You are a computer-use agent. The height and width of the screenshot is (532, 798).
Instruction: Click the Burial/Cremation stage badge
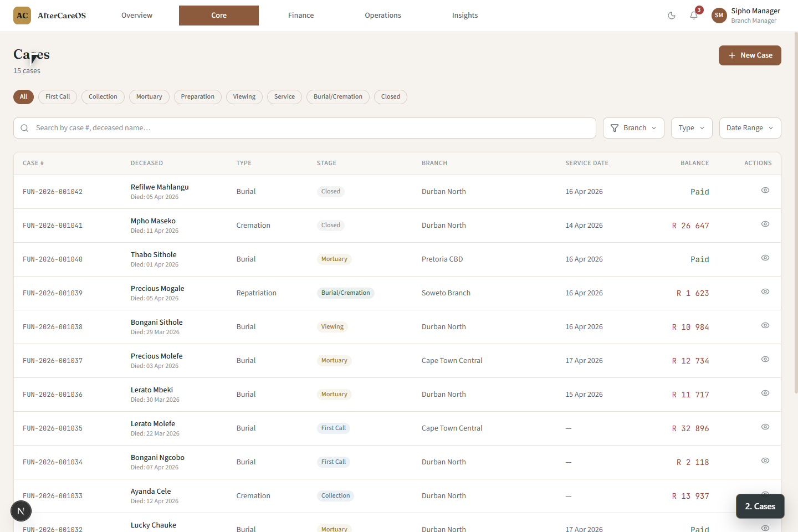click(x=346, y=293)
